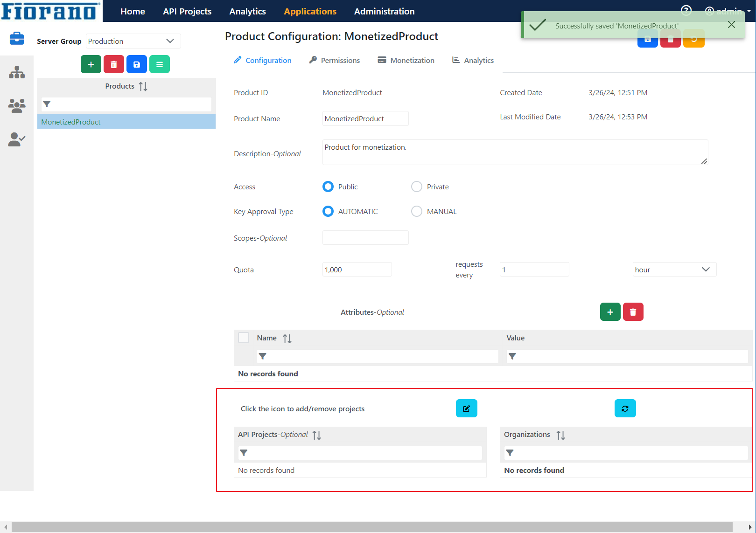Screen dimensions: 756x533
Task: Go to Home in top navigation
Action: [x=133, y=11]
